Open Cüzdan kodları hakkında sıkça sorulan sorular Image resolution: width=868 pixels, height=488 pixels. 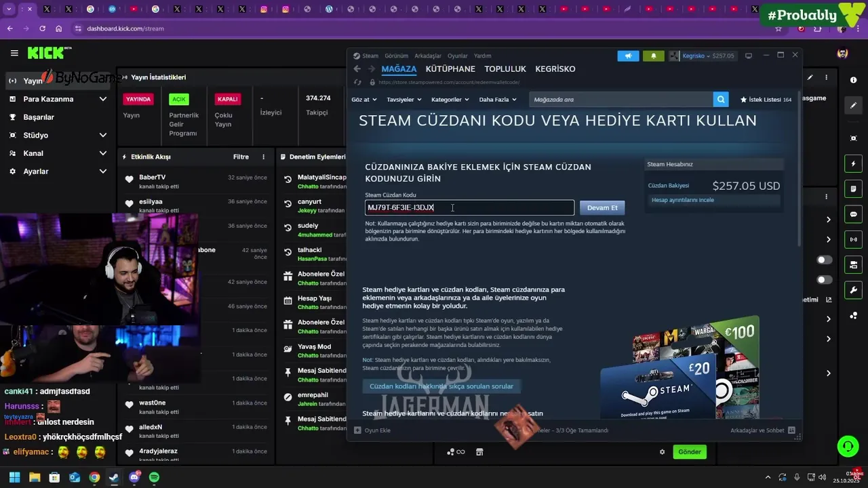coord(441,386)
